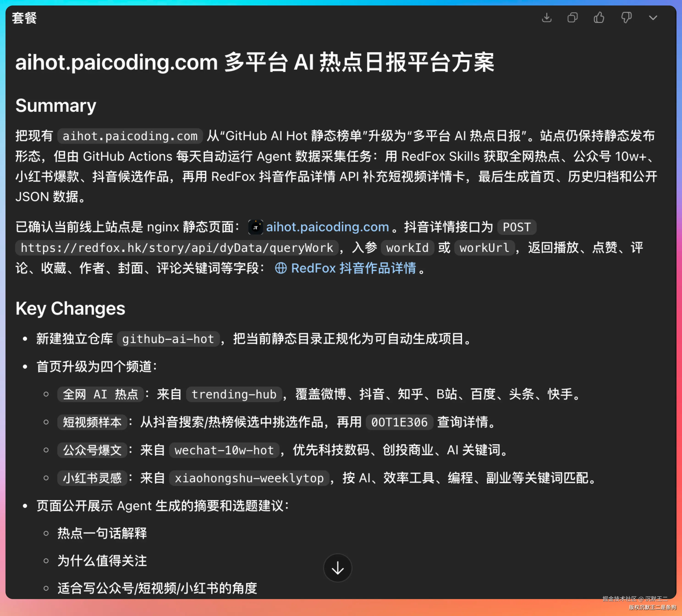Click the 00T1E306 code chip

point(399,422)
